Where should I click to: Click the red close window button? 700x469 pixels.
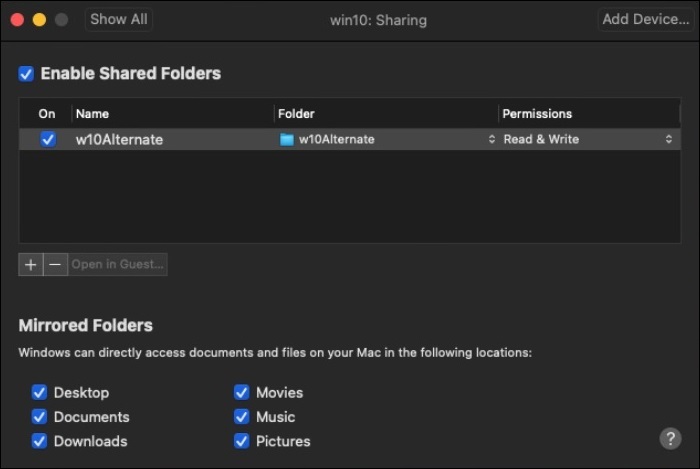pyautogui.click(x=17, y=20)
